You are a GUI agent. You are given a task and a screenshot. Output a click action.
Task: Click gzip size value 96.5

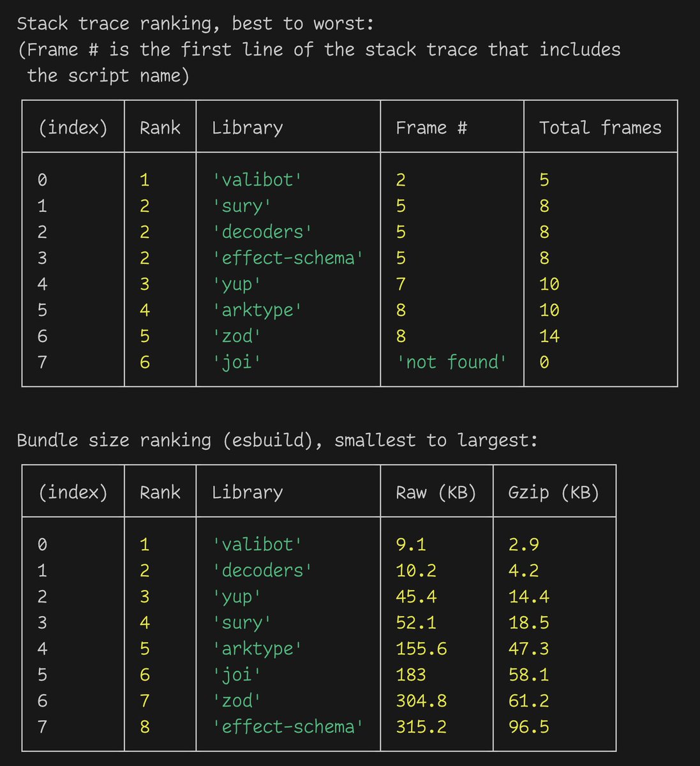tap(529, 727)
